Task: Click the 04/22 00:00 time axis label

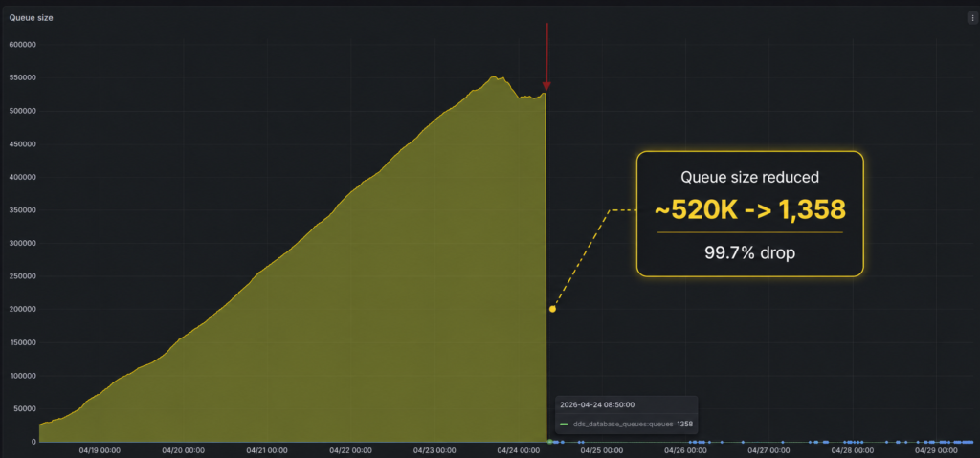Action: [350, 450]
